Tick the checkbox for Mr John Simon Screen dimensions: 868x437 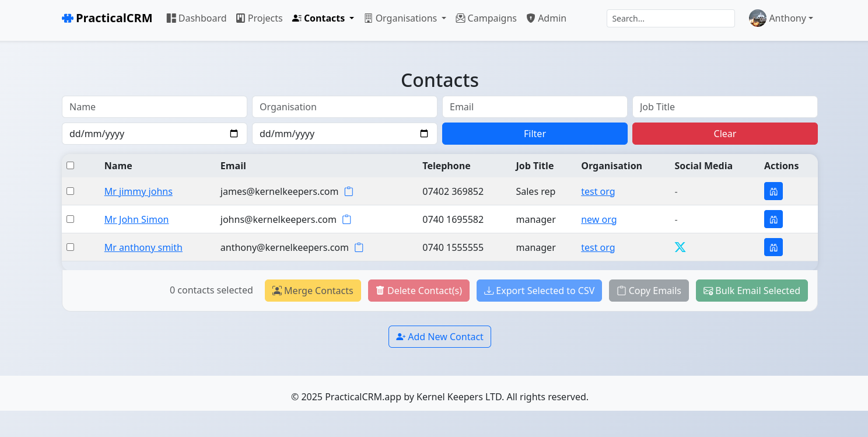click(x=71, y=219)
